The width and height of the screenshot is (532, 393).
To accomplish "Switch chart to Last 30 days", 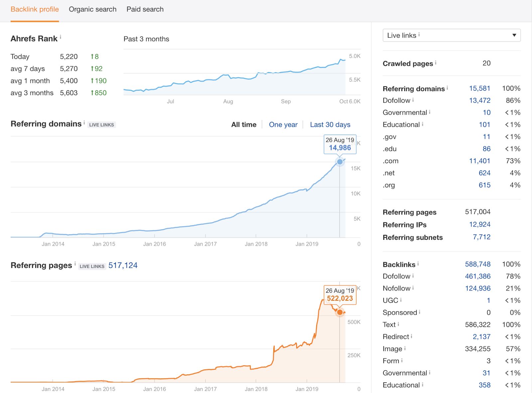I will [x=330, y=125].
